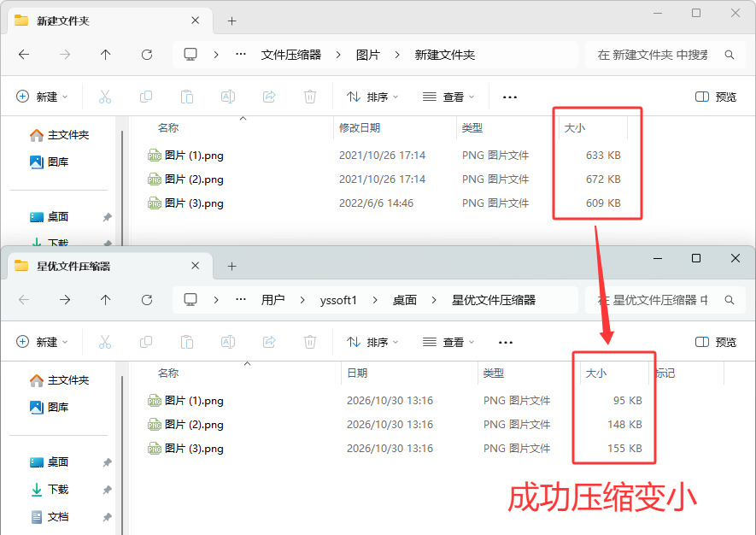This screenshot has height=535, width=756.
Task: Click the delete trash icon in 星优文件压缩器 window
Action: click(310, 342)
